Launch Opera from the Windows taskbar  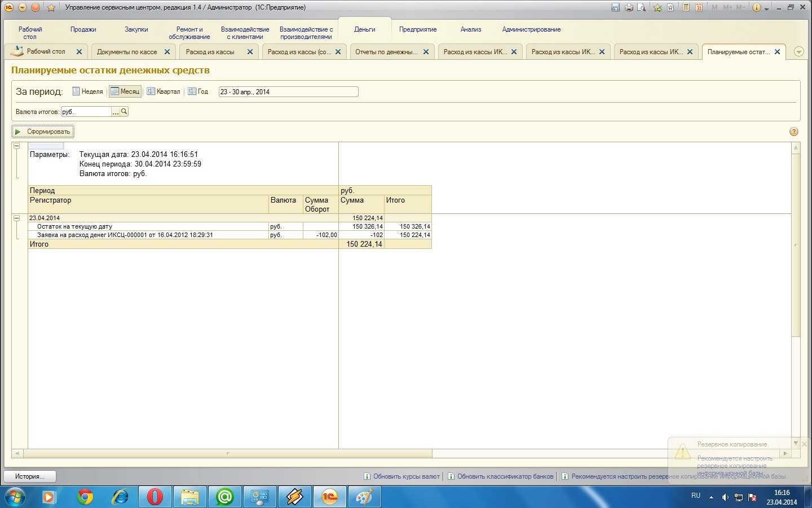tap(155, 497)
